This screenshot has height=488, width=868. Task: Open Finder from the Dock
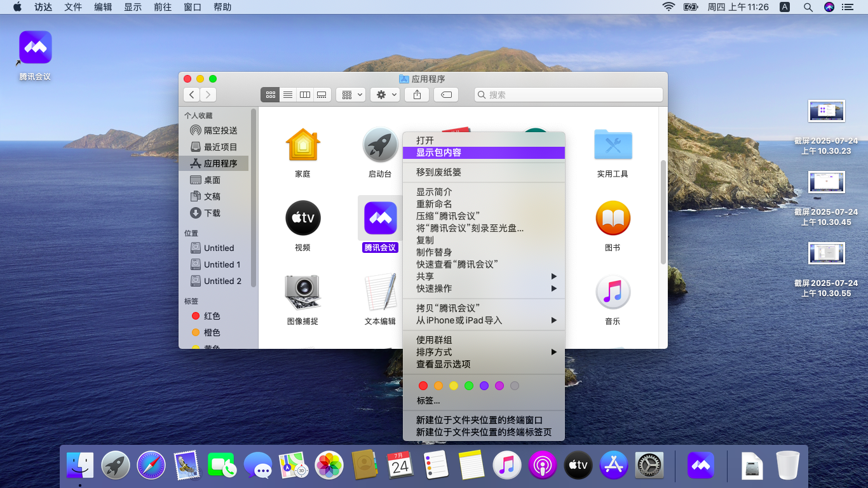point(80,466)
